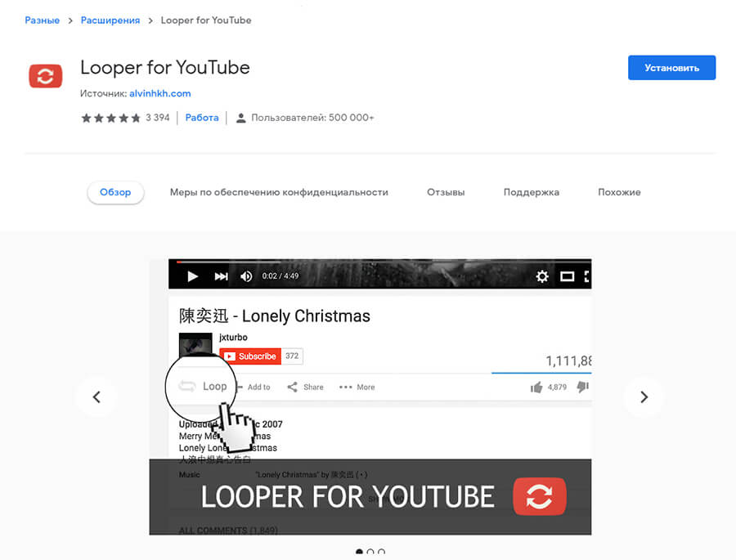
Task: Select the first carousel dot indicator
Action: click(x=360, y=552)
